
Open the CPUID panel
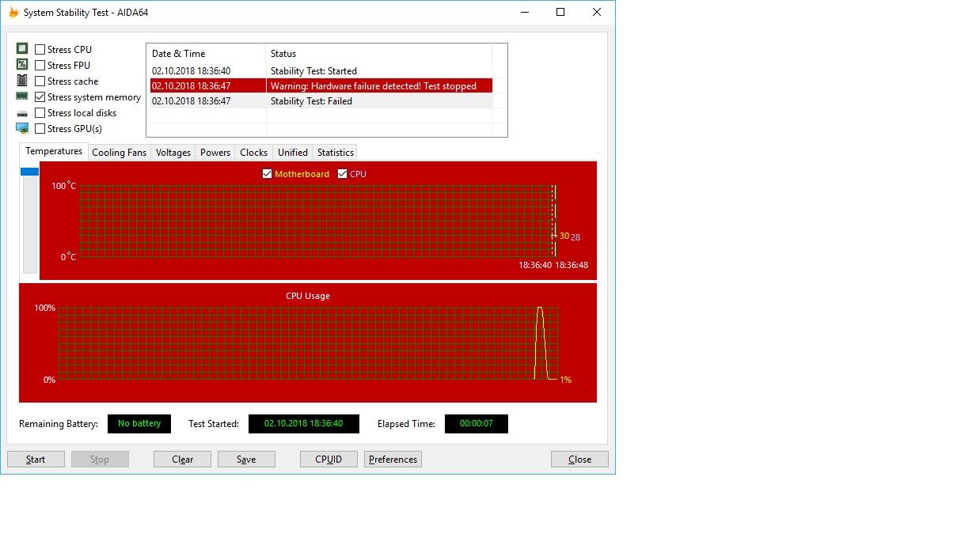[329, 459]
